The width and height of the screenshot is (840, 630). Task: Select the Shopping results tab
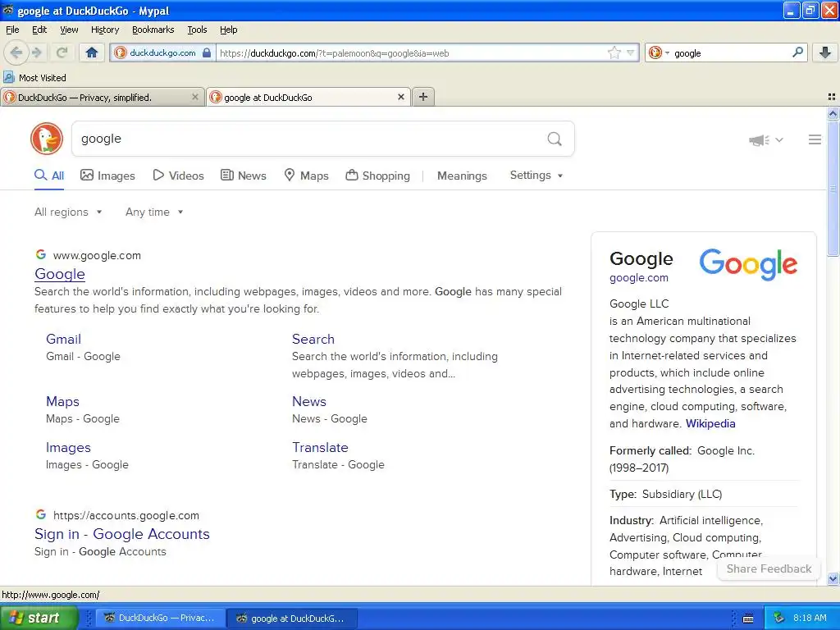[x=377, y=176]
